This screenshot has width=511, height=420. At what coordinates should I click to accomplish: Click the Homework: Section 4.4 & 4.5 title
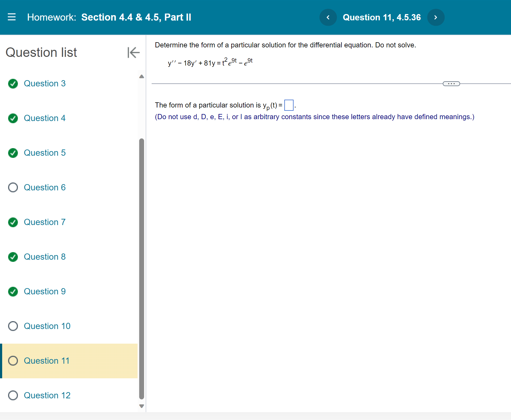click(109, 17)
